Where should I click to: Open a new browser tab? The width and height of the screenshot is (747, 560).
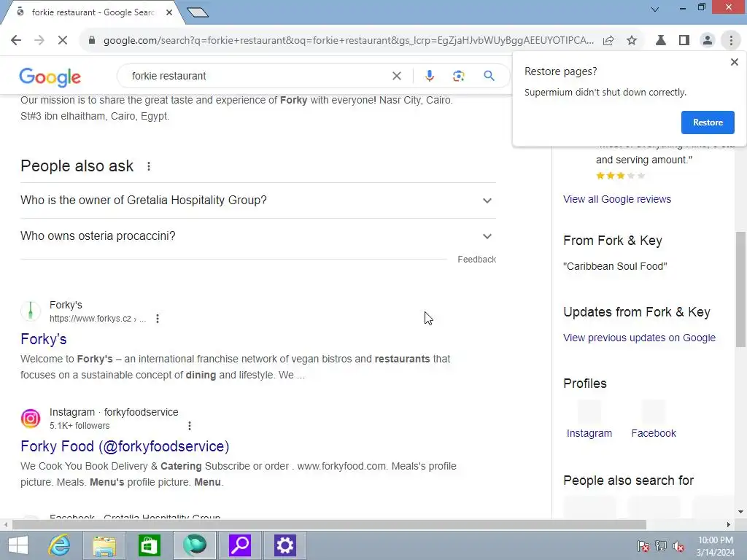(198, 12)
